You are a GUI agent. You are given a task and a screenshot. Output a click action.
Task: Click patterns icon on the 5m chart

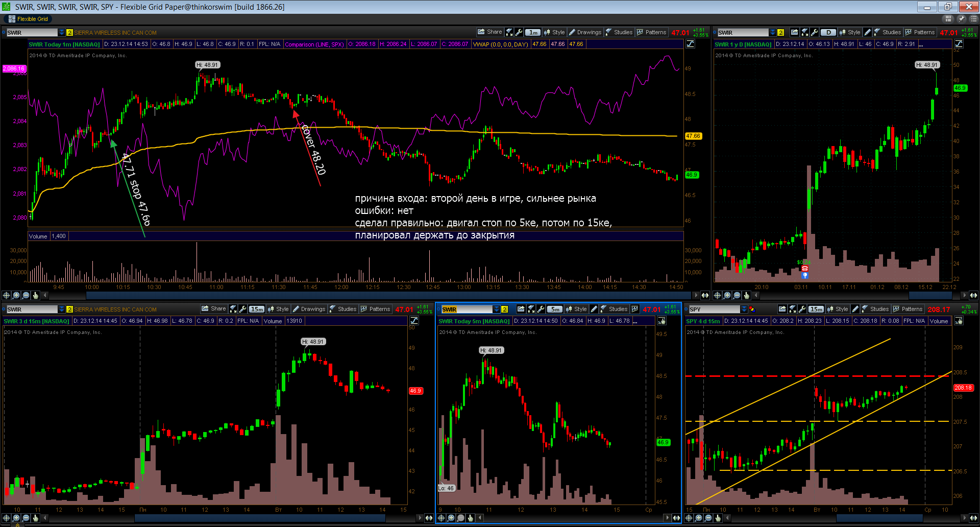point(635,309)
